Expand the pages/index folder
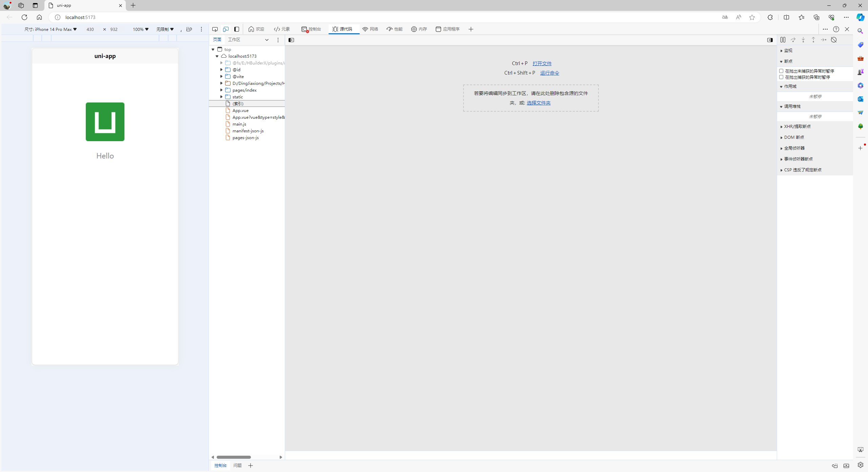 tap(221, 90)
